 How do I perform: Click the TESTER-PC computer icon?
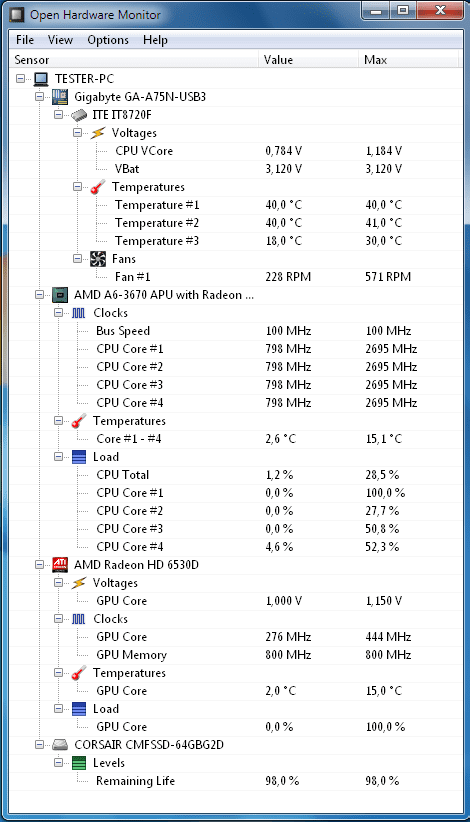[41, 79]
